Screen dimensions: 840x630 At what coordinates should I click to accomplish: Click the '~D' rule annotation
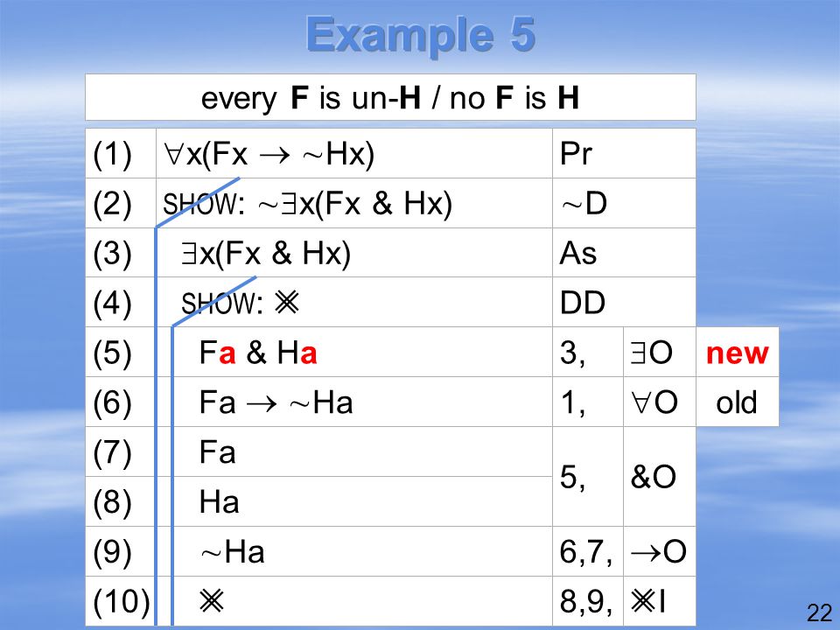tap(584, 204)
